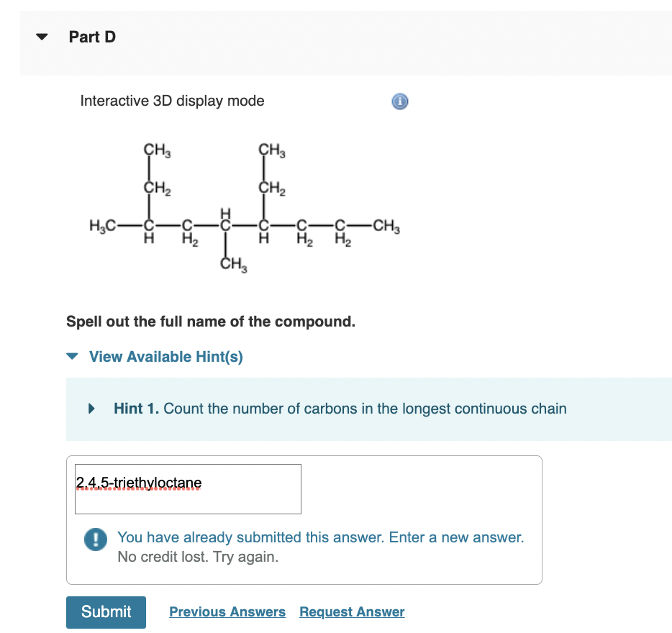Click the top-left CH3 branch label
672x633 pixels.
coord(155,150)
